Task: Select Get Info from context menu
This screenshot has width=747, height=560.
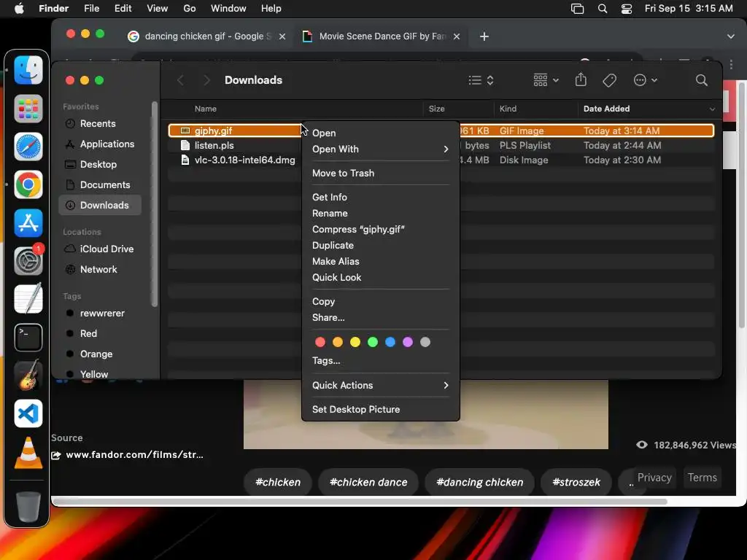Action: [380, 197]
